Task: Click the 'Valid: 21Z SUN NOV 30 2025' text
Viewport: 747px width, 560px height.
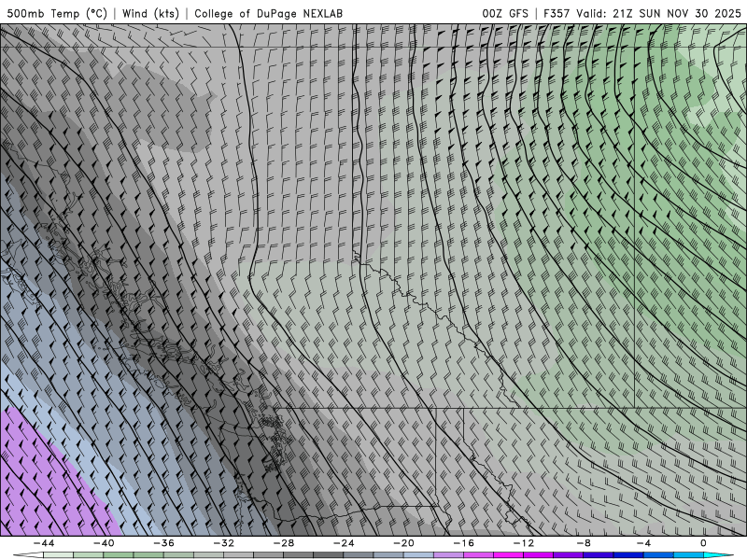Action: coord(658,13)
